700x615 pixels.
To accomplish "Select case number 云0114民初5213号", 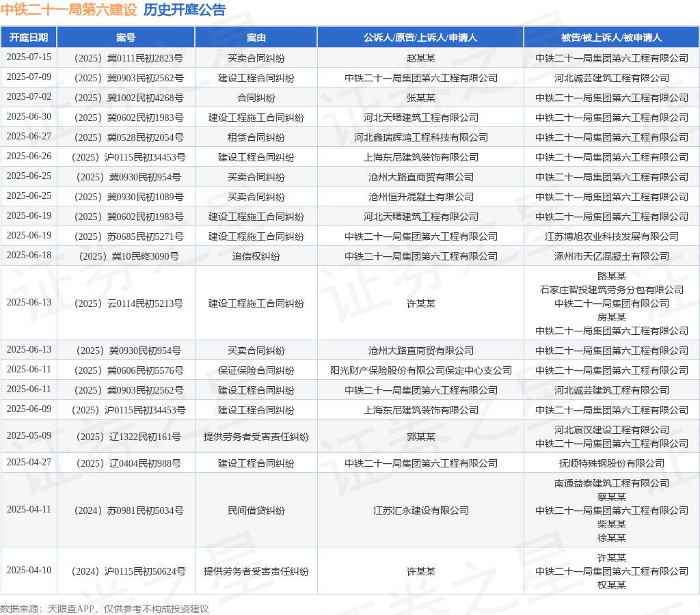I will coord(145,303).
